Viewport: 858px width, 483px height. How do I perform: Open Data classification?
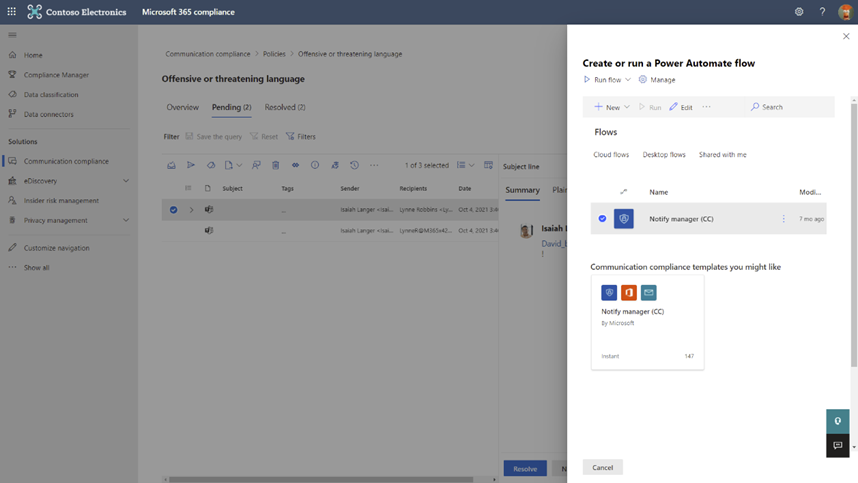(51, 94)
